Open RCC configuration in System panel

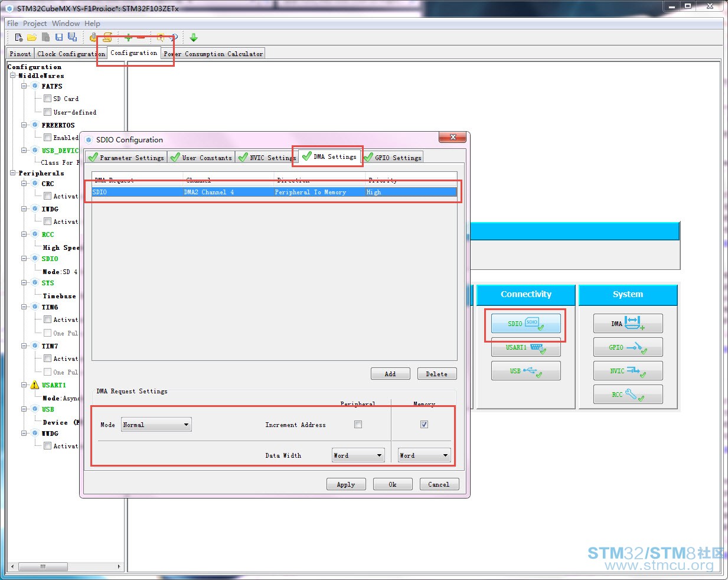tap(628, 395)
